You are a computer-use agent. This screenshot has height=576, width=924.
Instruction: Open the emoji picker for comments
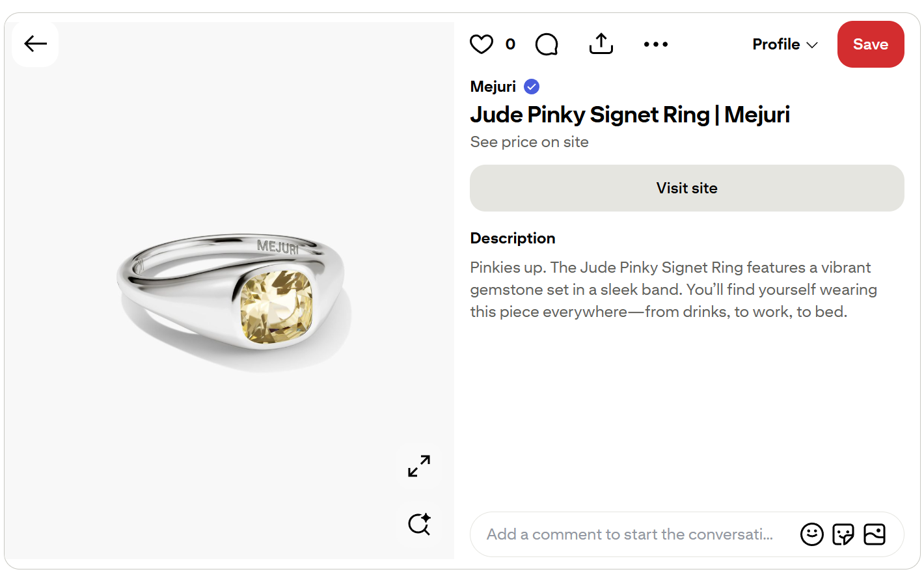click(x=812, y=534)
